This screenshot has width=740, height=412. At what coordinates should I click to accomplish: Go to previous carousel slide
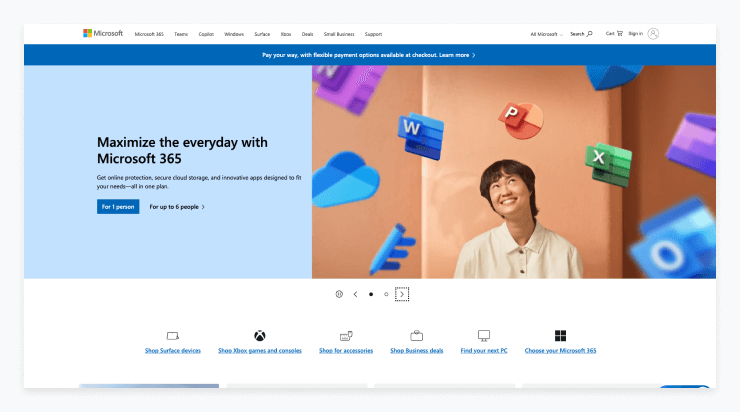pos(355,294)
